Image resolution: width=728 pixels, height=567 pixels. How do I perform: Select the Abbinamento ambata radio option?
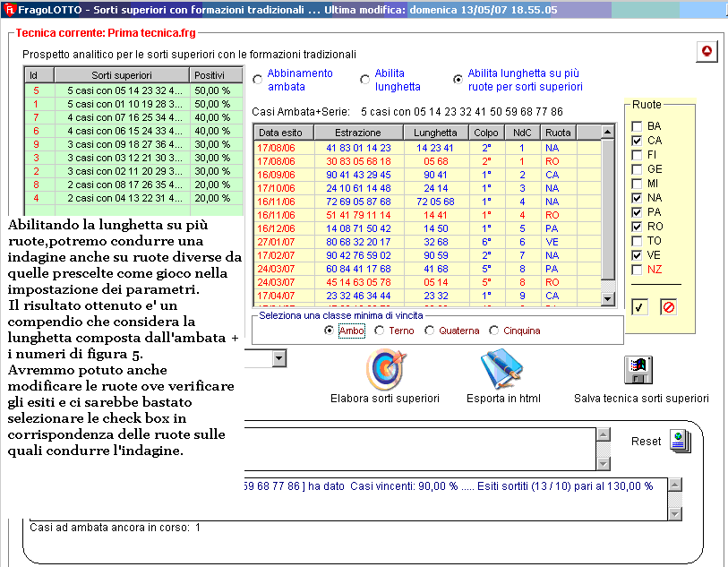(258, 80)
